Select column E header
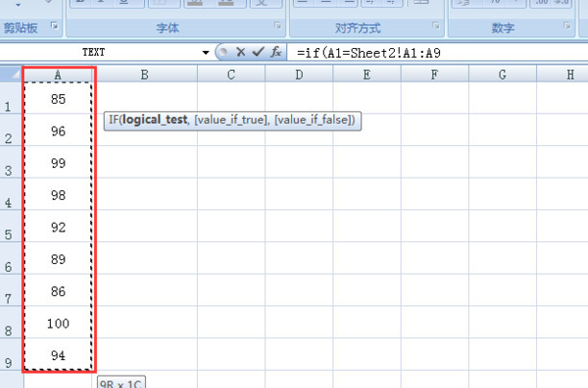The width and height of the screenshot is (588, 388). click(367, 75)
